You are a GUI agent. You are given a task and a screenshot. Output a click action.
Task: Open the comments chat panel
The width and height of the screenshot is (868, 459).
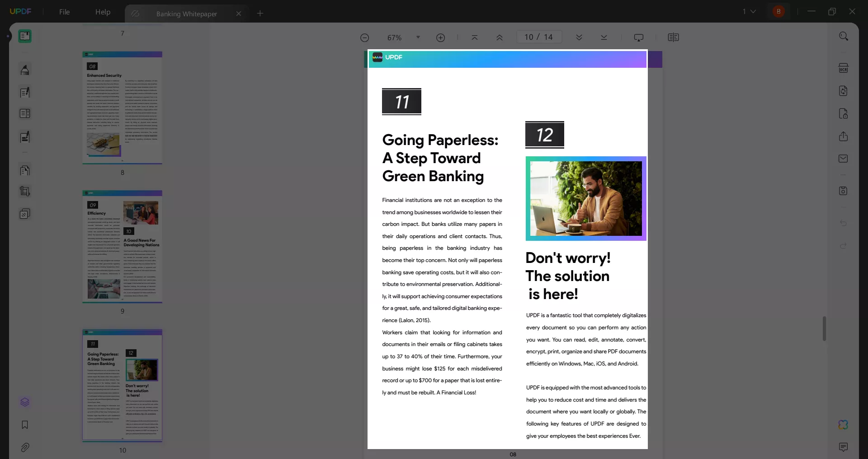click(x=844, y=447)
